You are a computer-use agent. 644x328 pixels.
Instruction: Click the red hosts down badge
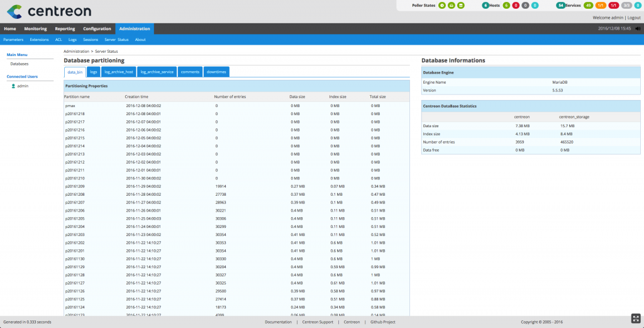tap(516, 5)
